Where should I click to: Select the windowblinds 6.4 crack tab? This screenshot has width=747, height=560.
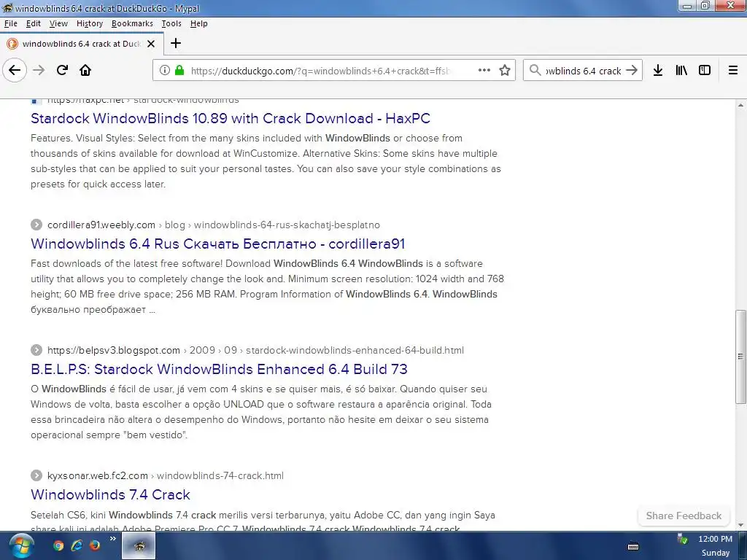(82, 44)
